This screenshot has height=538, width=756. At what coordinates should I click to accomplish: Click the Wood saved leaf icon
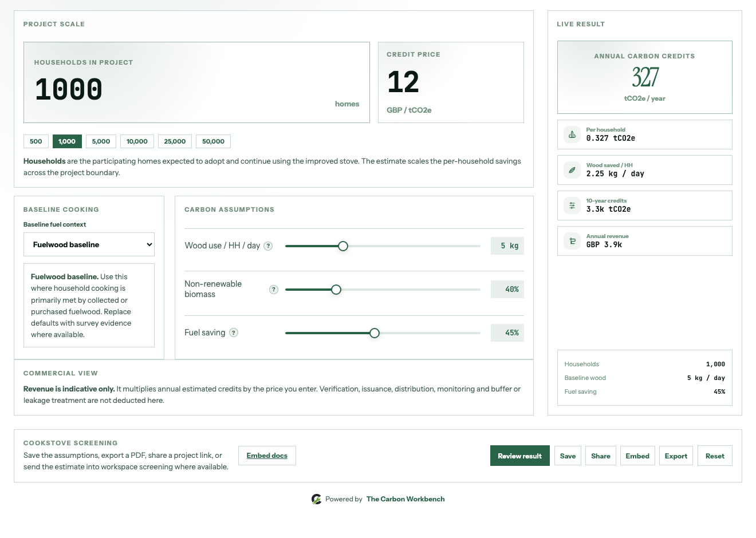pyautogui.click(x=572, y=170)
